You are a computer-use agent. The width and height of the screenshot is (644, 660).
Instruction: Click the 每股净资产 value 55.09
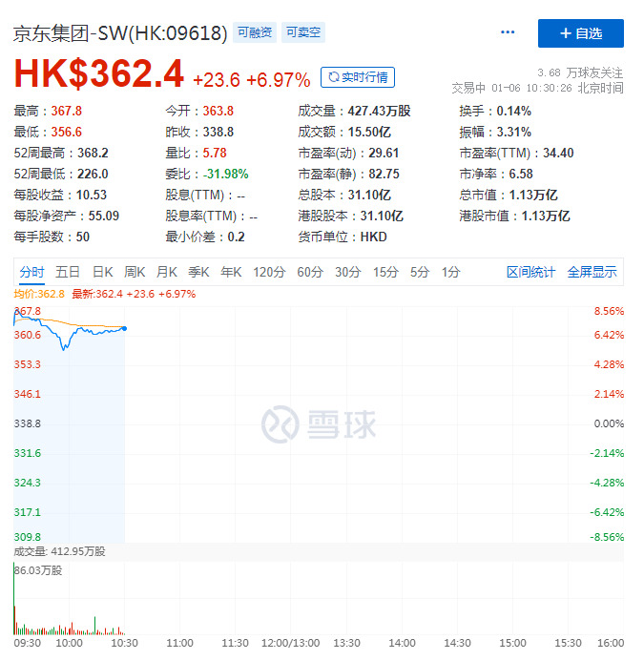[x=104, y=216]
